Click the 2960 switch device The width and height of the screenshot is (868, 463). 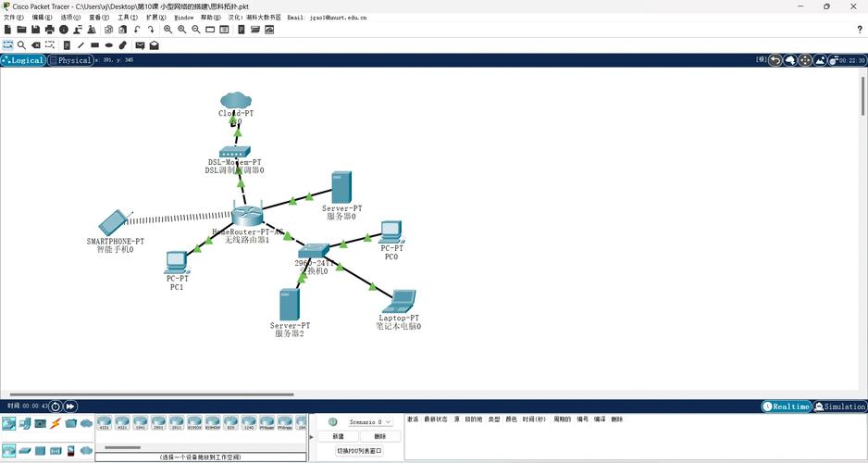click(313, 251)
